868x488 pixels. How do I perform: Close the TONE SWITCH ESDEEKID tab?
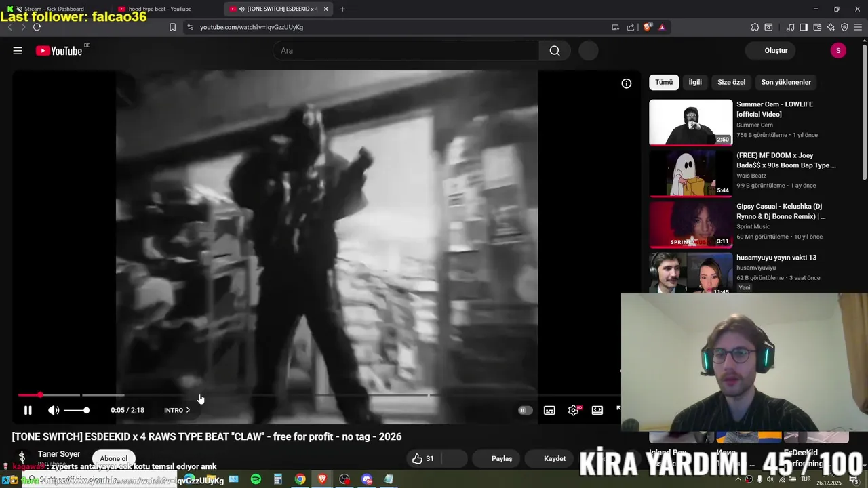[x=326, y=9]
